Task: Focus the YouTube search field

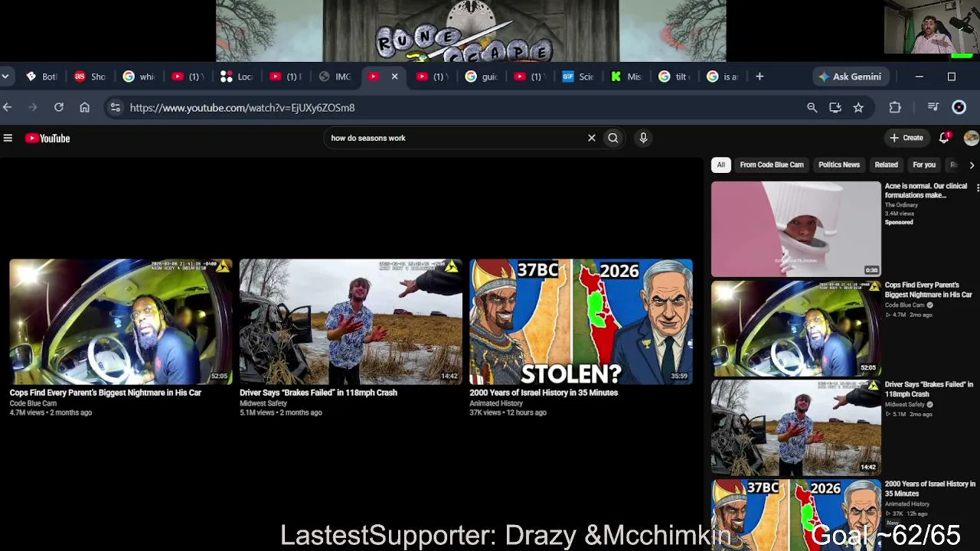Action: (455, 138)
